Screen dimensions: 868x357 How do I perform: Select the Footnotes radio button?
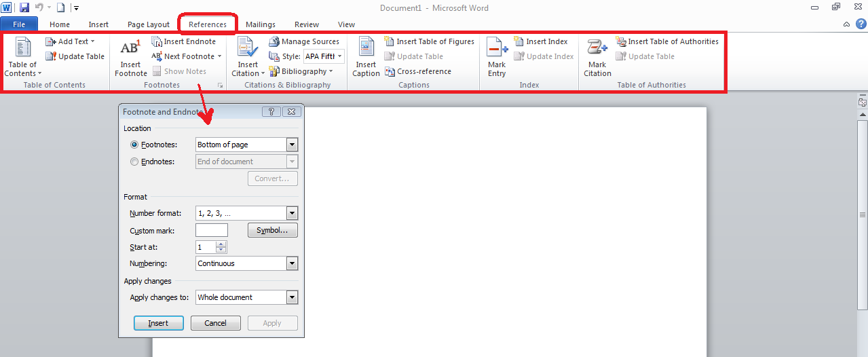tap(134, 145)
